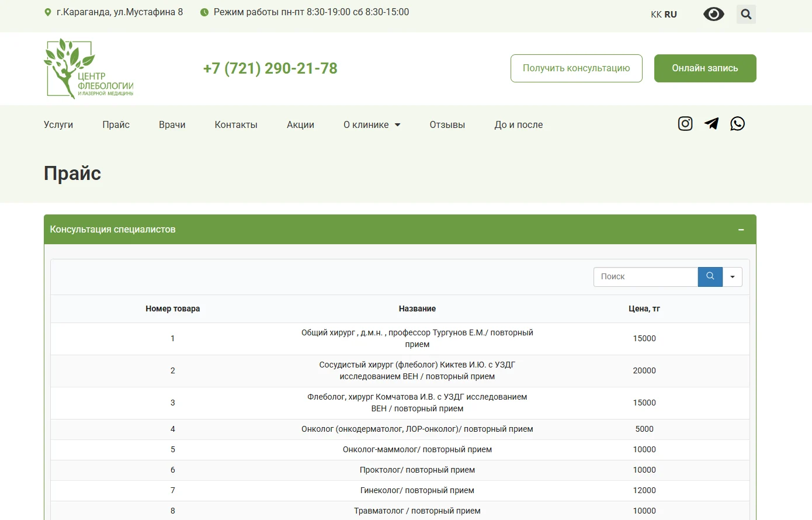812x520 pixels.
Task: Sort by the Цена, тг column header
Action: pos(644,308)
